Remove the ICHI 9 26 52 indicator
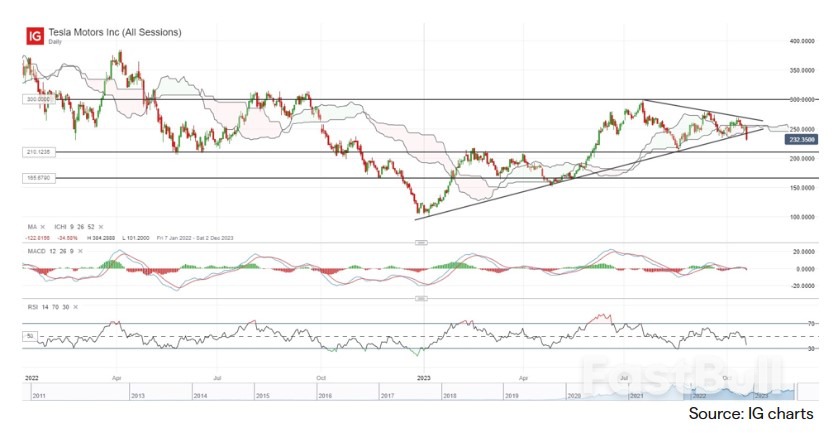 point(101,227)
